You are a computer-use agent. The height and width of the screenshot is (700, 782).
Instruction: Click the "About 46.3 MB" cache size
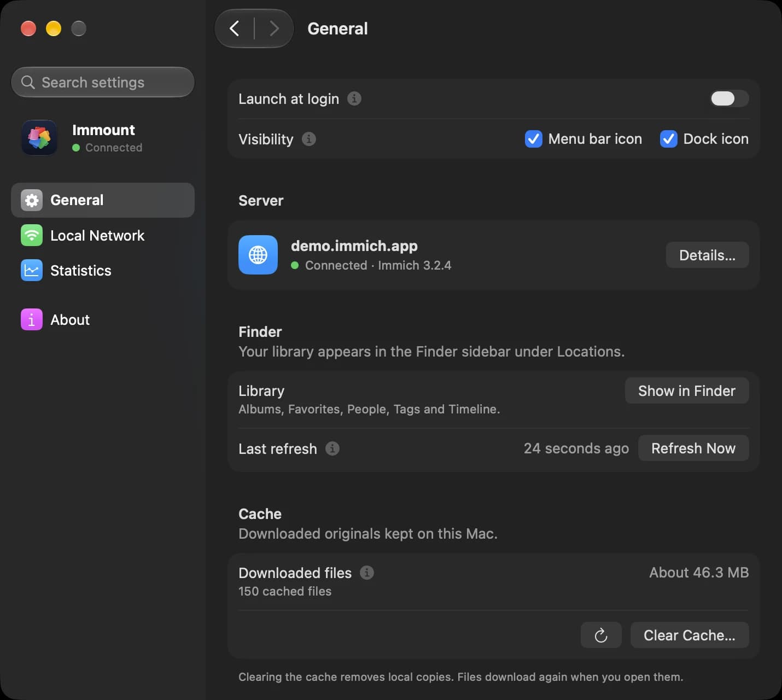pyautogui.click(x=699, y=573)
